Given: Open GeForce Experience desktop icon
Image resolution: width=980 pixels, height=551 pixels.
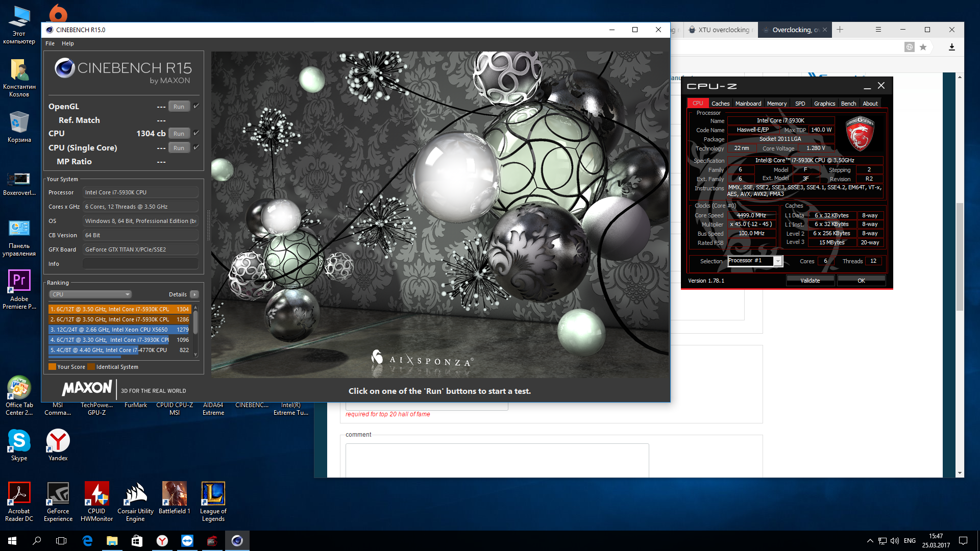Looking at the screenshot, I should [x=58, y=502].
